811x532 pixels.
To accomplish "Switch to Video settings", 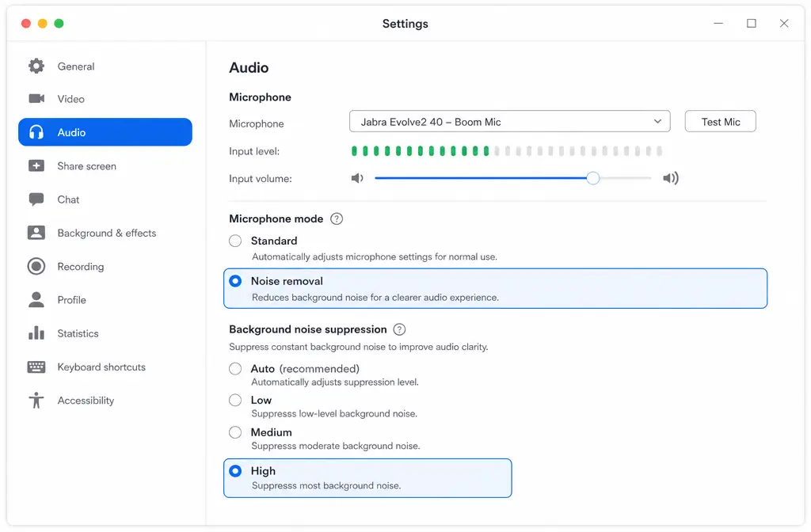I will coord(105,99).
